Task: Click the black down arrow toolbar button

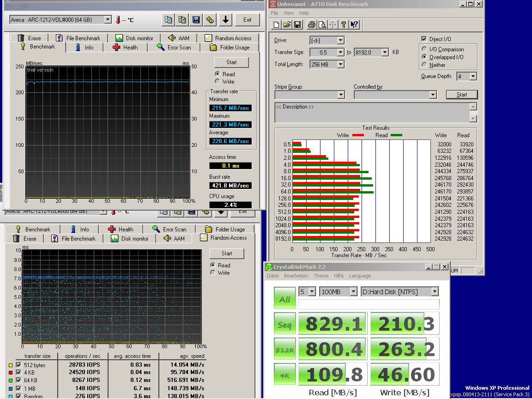Action: [225, 19]
